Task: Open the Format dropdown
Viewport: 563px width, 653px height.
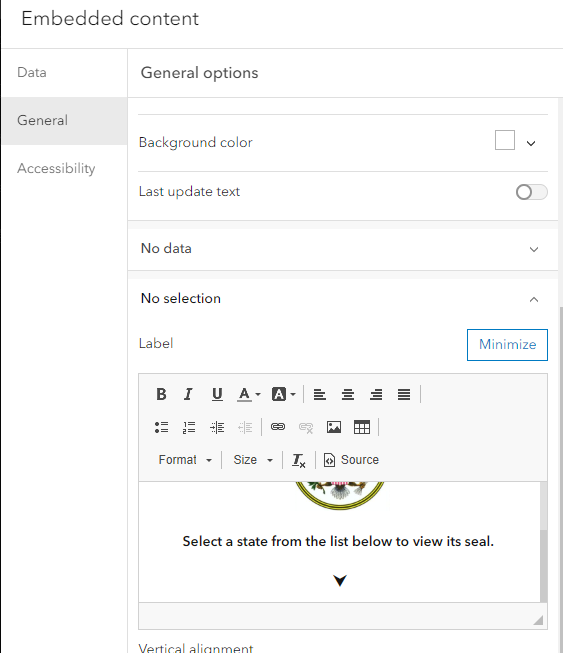Action: pyautogui.click(x=185, y=460)
